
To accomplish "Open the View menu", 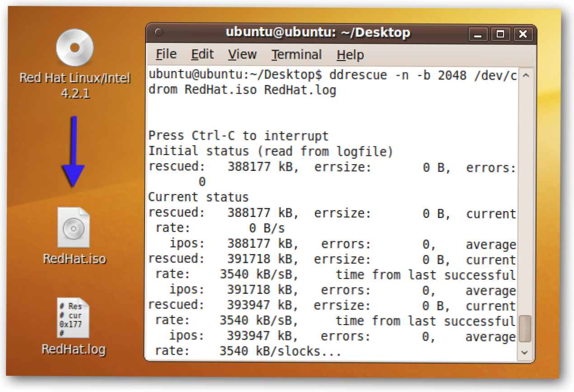I will click(x=242, y=55).
